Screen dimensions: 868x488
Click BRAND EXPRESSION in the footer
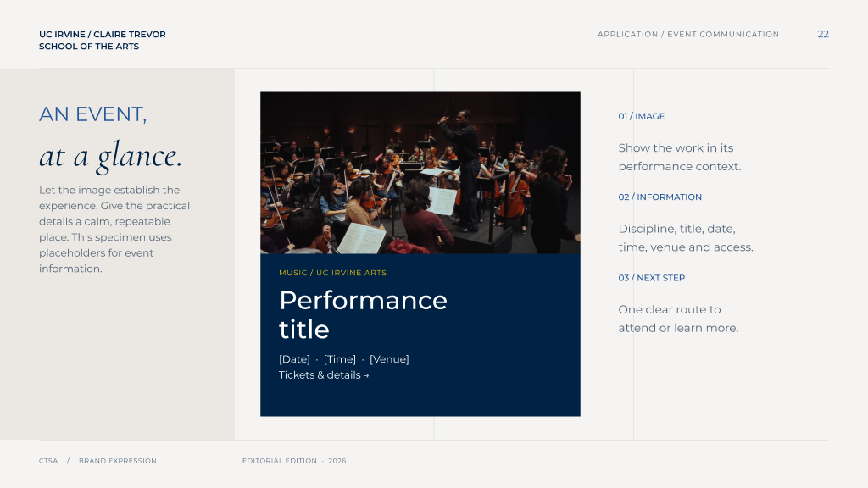[117, 461]
